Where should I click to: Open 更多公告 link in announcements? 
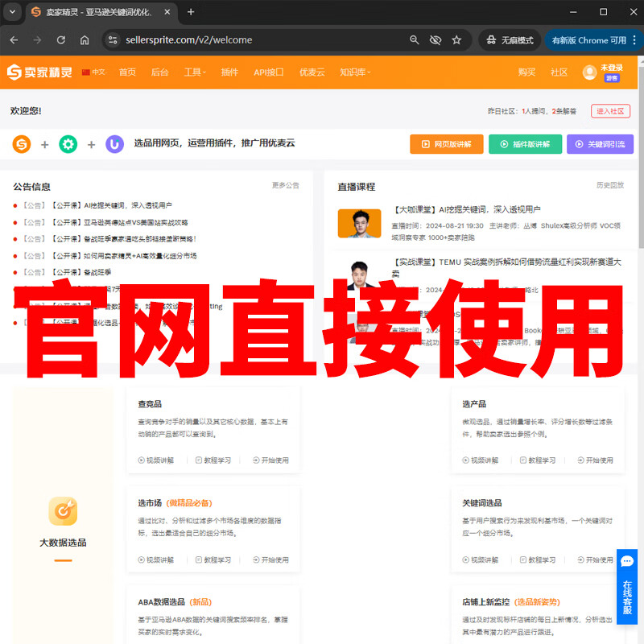(x=285, y=185)
